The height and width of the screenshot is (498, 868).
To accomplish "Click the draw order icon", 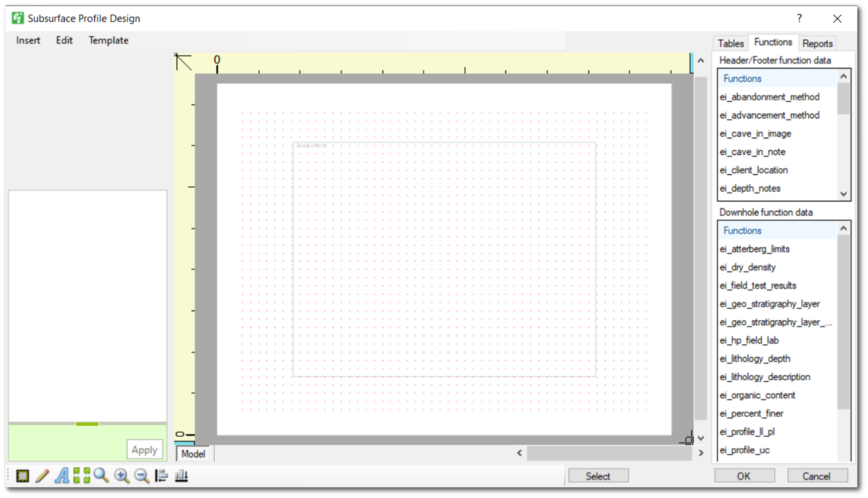I will pyautogui.click(x=161, y=476).
